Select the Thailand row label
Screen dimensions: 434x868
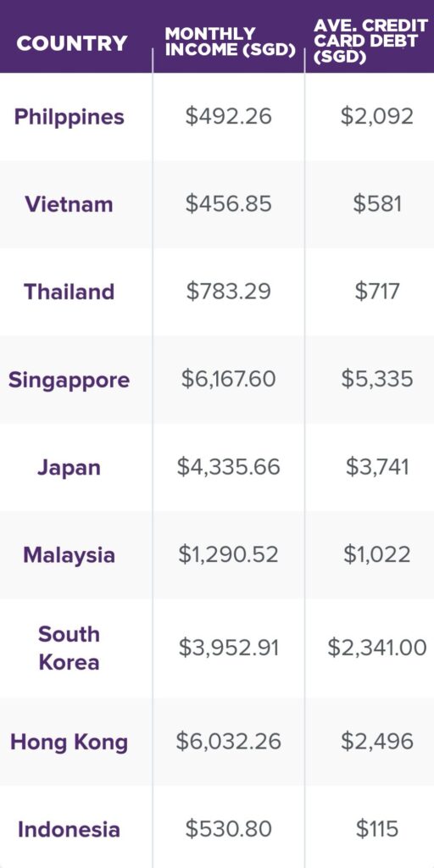click(70, 292)
